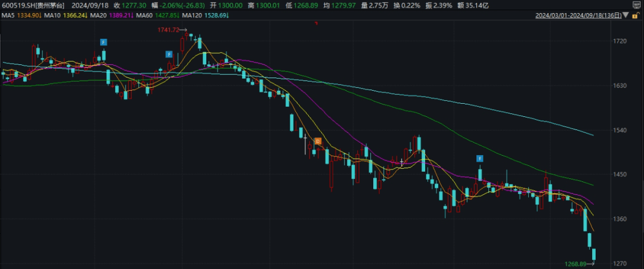This screenshot has height=269, width=644.
Task: Click the orange D dividend marker
Action: tap(318, 141)
